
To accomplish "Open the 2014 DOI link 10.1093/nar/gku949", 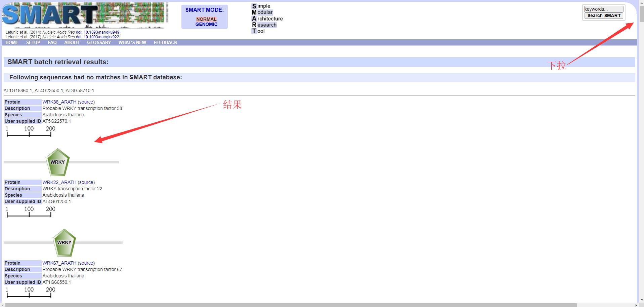I will (x=101, y=32).
